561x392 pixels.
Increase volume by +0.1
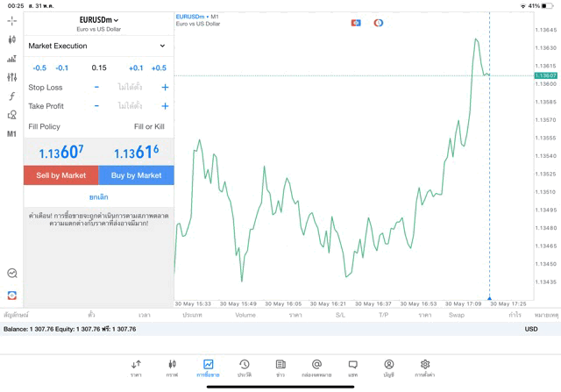[x=136, y=68]
